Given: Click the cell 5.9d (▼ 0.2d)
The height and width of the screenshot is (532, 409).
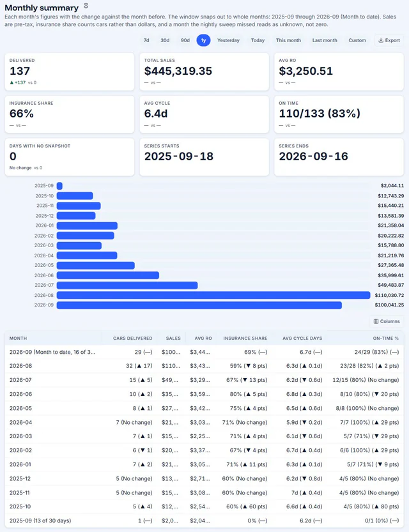Looking at the screenshot, I should (304, 422).
